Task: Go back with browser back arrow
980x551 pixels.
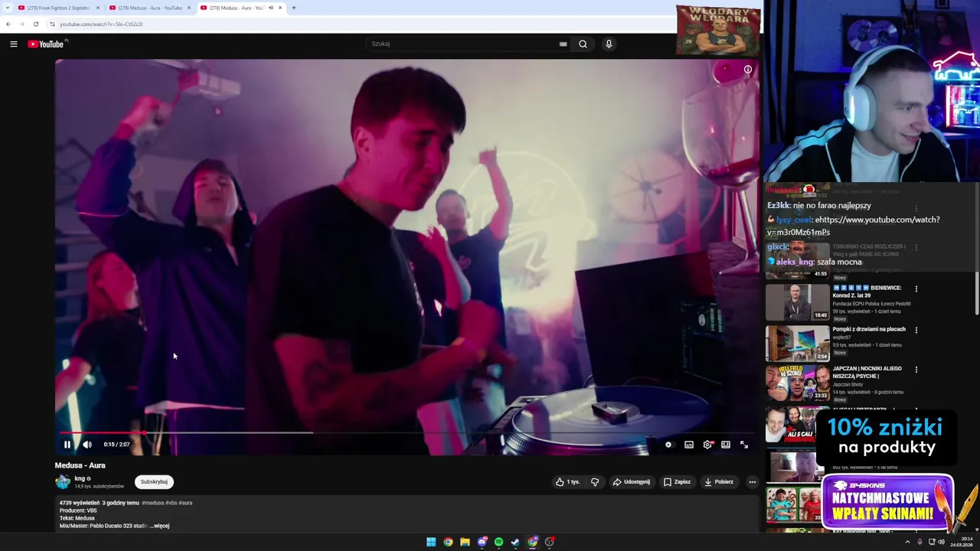Action: 8,24
